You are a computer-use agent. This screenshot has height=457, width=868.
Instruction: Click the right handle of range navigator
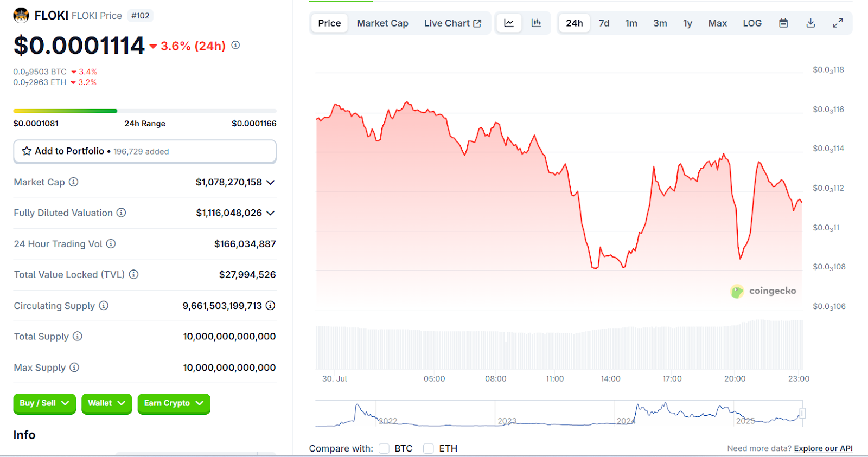tap(802, 413)
